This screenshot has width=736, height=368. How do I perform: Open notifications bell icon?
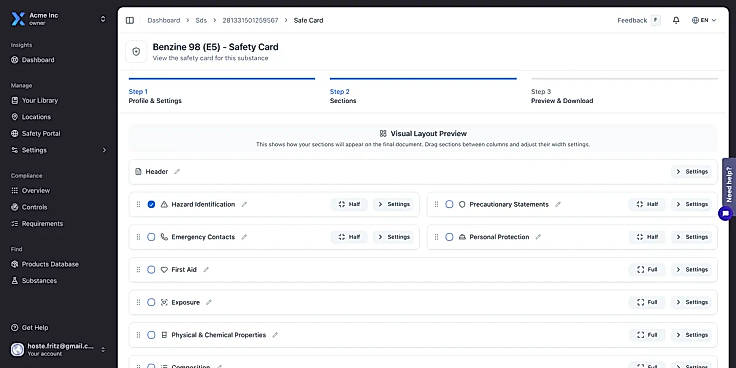point(676,20)
